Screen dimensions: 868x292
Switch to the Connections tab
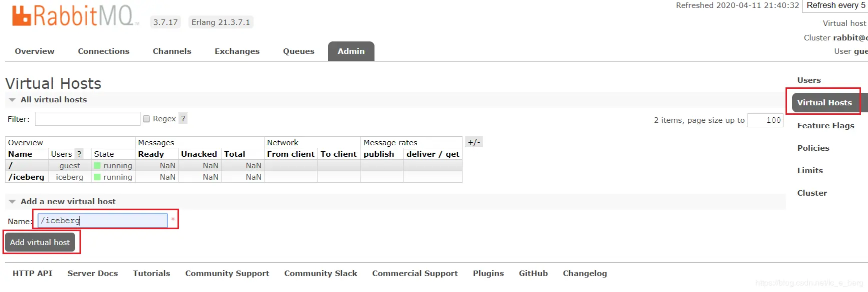pos(103,51)
